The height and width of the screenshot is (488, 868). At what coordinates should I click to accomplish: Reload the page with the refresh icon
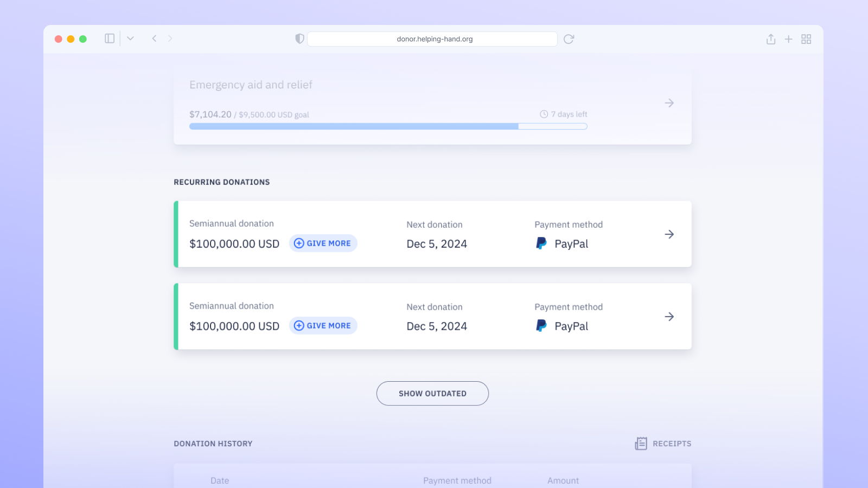pyautogui.click(x=569, y=39)
